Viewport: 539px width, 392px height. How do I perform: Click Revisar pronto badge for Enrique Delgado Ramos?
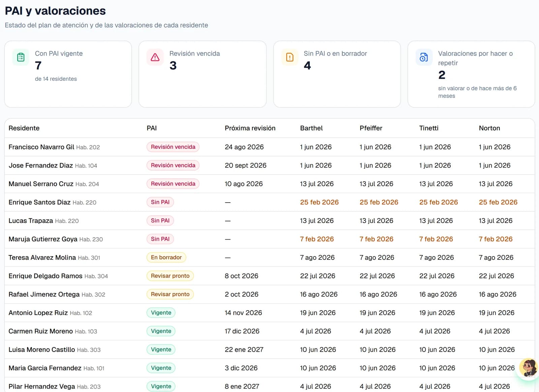[x=170, y=276]
